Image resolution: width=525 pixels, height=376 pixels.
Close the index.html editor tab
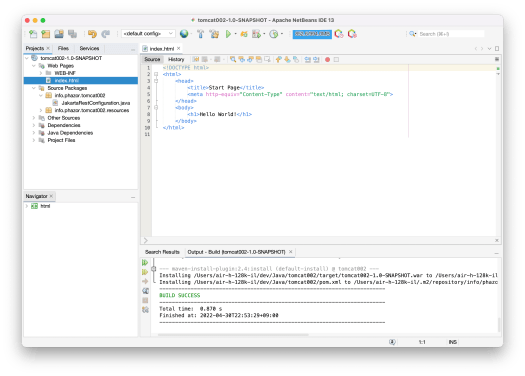179,49
